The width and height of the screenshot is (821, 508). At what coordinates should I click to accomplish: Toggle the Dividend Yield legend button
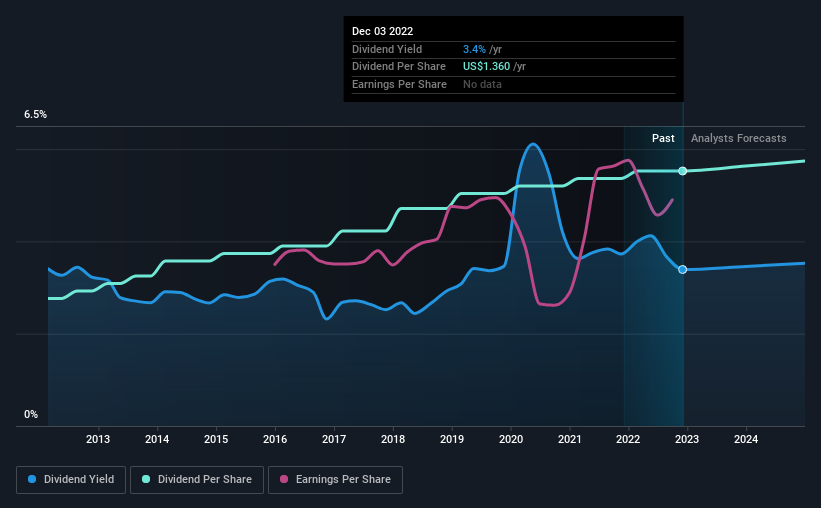tap(71, 480)
